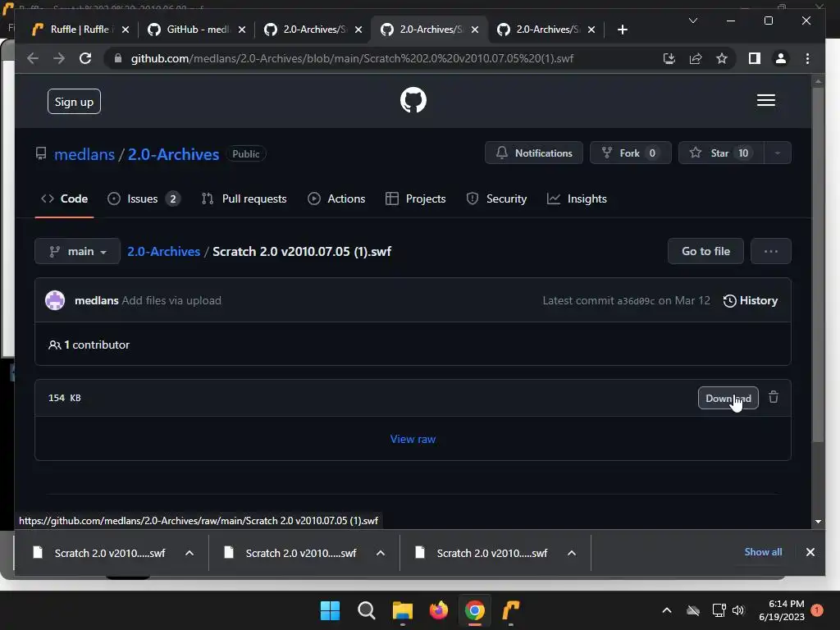840x630 pixels.
Task: Open commit a36d09c link
Action: 636,301
